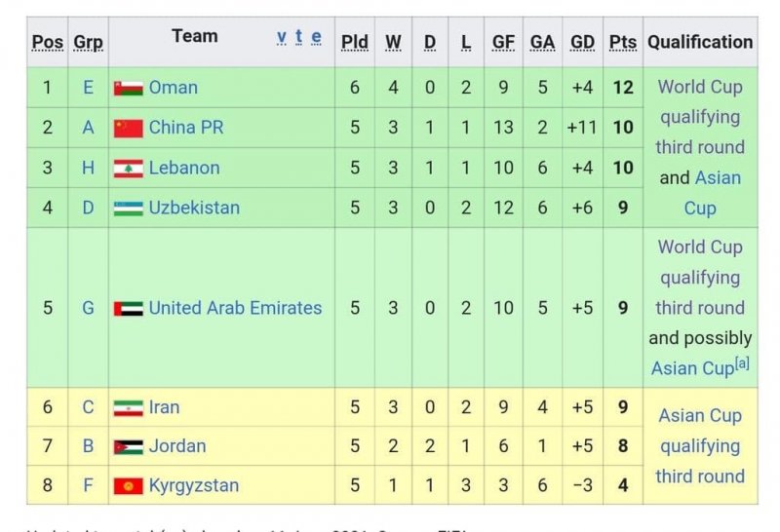Open the United Arab Emirates link
Screen dimensions: 780x532
(x=235, y=308)
